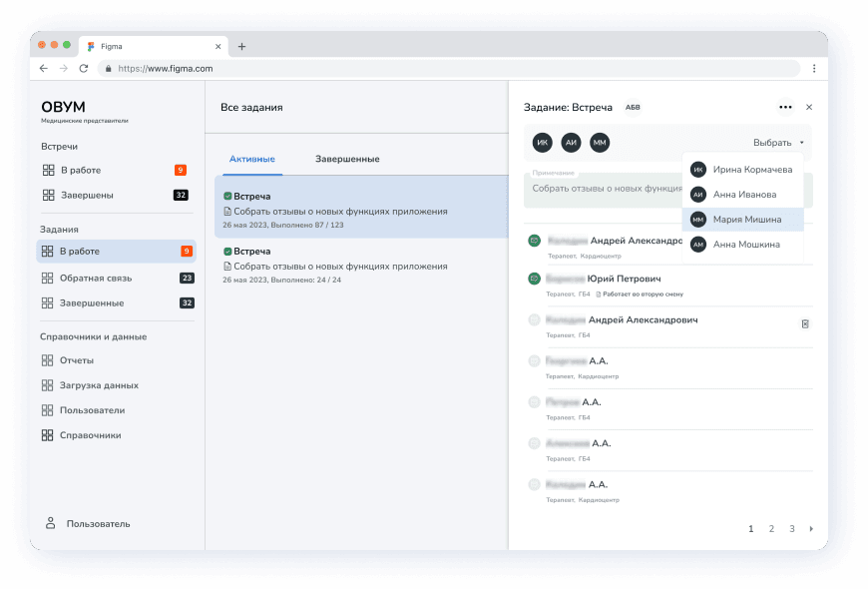The width and height of the screenshot is (868, 589).
Task: Click the АБВ tag beside task title
Action: [633, 108]
